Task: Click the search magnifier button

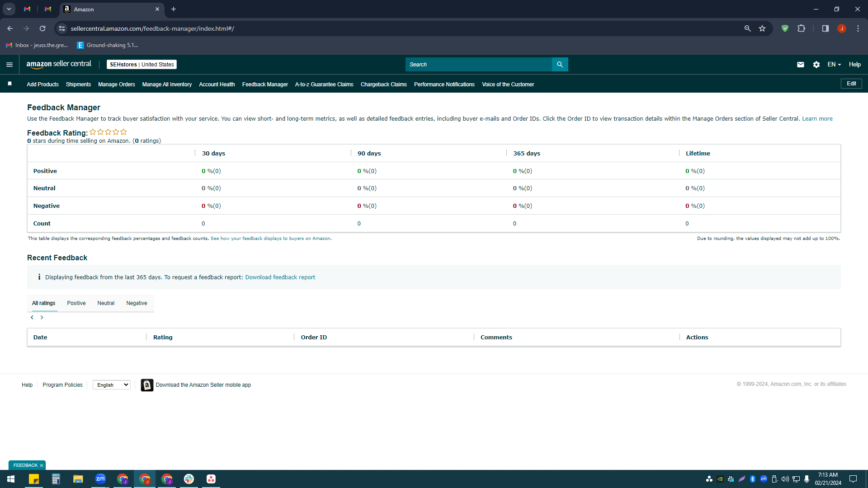Action: [x=560, y=65]
